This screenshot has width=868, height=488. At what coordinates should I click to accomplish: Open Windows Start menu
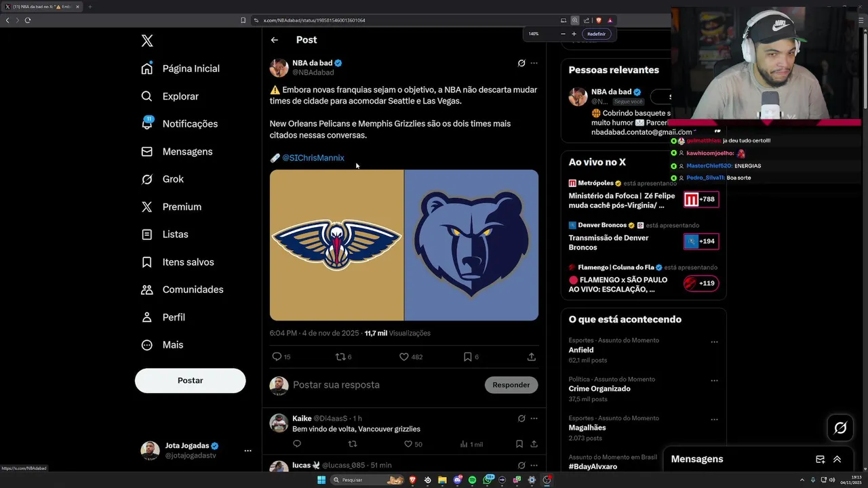point(321,480)
